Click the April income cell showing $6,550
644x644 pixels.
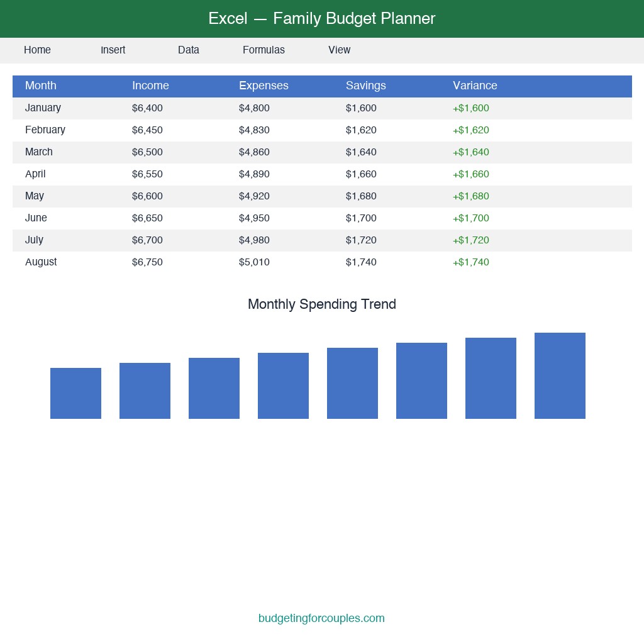click(x=147, y=174)
